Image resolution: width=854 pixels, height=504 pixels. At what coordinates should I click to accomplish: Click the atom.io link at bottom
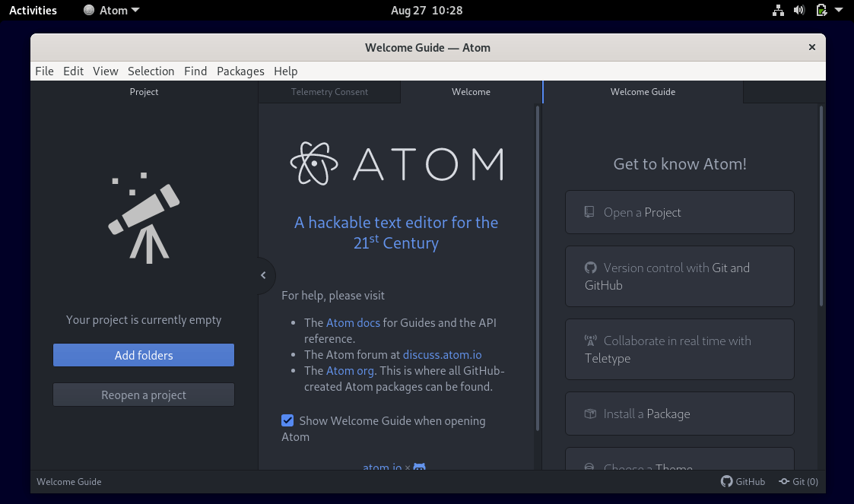383,467
